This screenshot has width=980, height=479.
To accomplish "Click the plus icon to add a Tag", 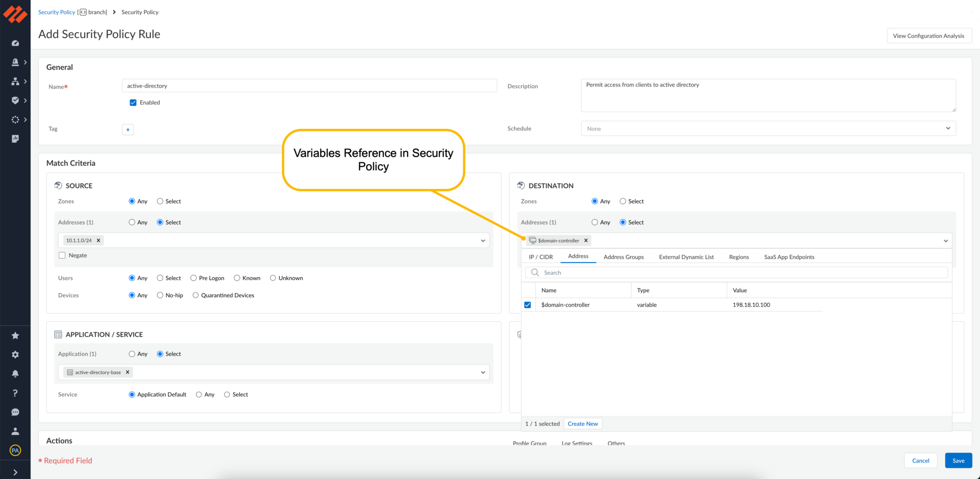I will pos(128,130).
